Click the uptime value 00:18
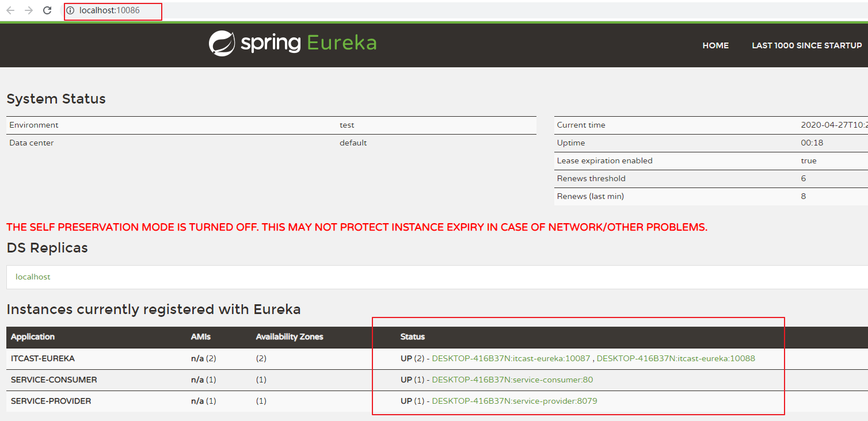 [x=812, y=143]
